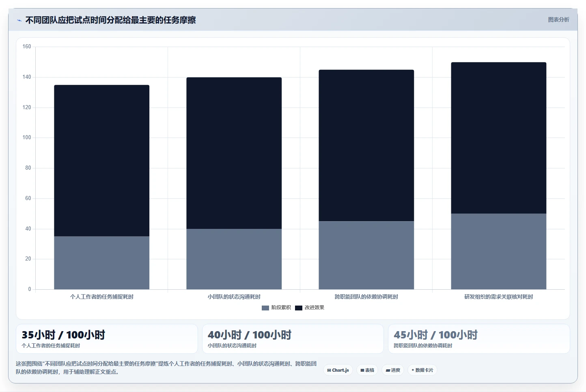Click the 45小时 / 100小时 card value

pos(435,335)
